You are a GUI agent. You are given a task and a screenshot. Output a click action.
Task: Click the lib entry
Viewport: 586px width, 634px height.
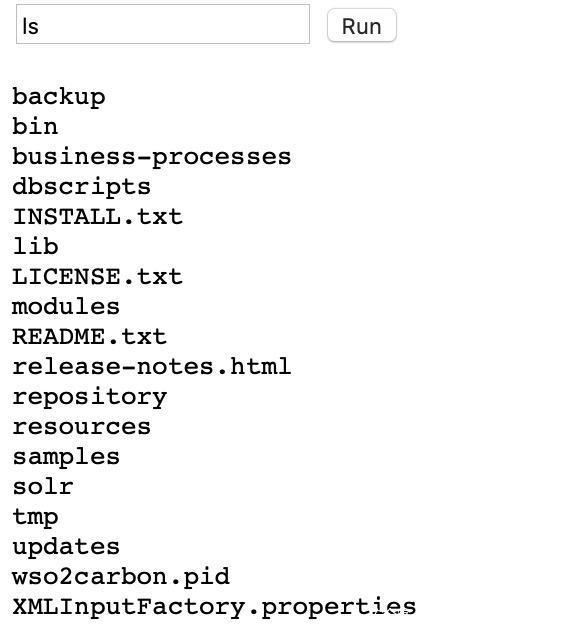pos(36,246)
